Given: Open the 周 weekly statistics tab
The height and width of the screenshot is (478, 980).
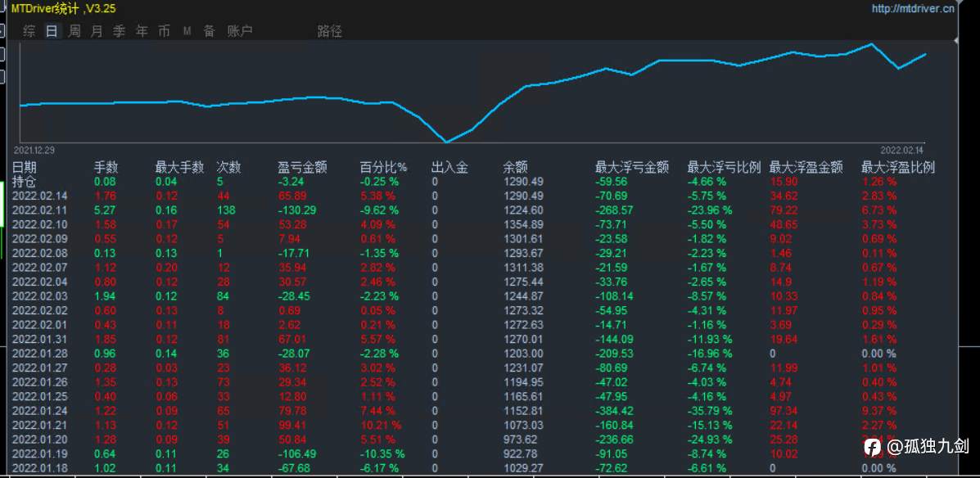Looking at the screenshot, I should [x=75, y=31].
